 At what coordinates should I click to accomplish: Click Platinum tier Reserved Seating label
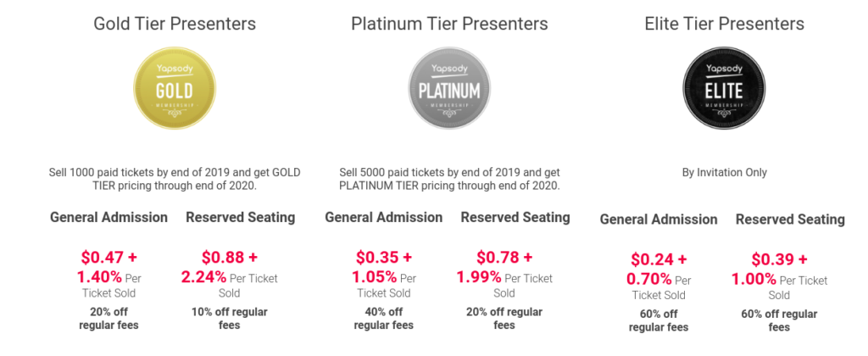pyautogui.click(x=515, y=217)
